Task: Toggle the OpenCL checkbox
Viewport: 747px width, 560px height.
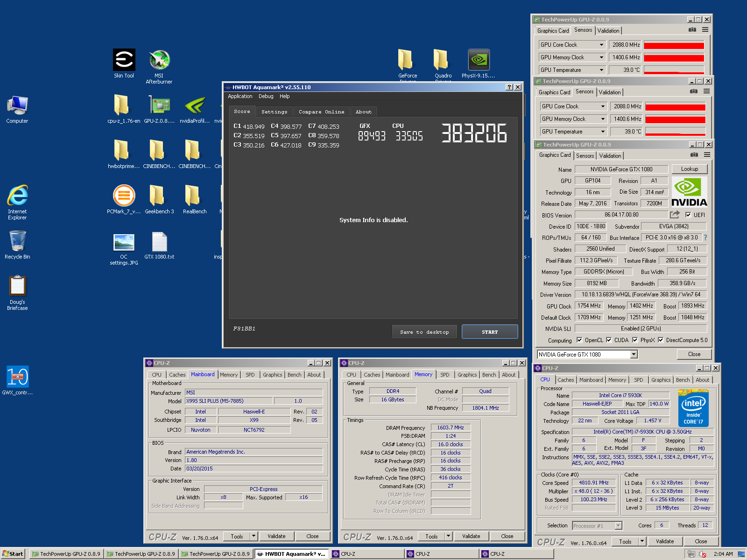Action: point(579,340)
